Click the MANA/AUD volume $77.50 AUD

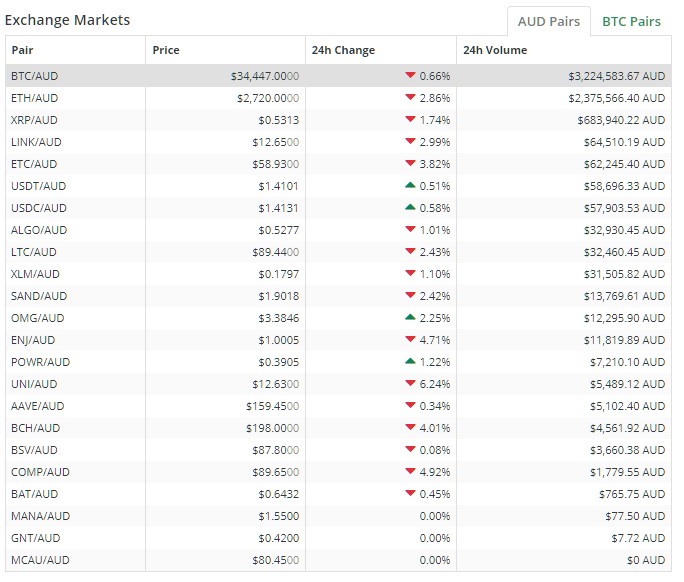635,516
